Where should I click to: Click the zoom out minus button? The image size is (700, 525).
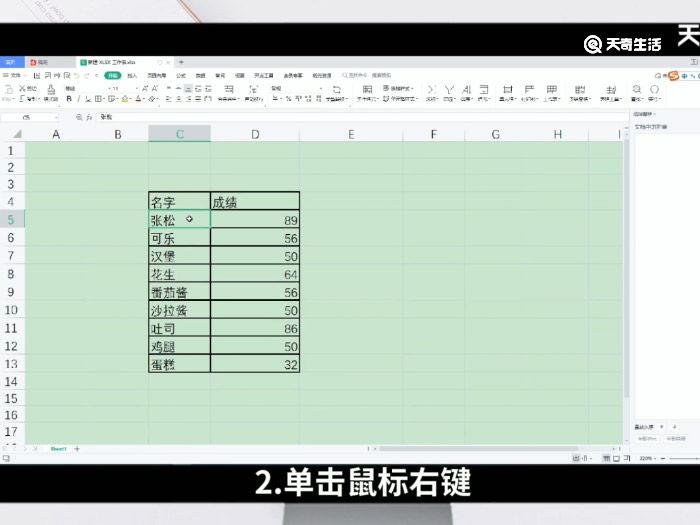pyautogui.click(x=663, y=458)
